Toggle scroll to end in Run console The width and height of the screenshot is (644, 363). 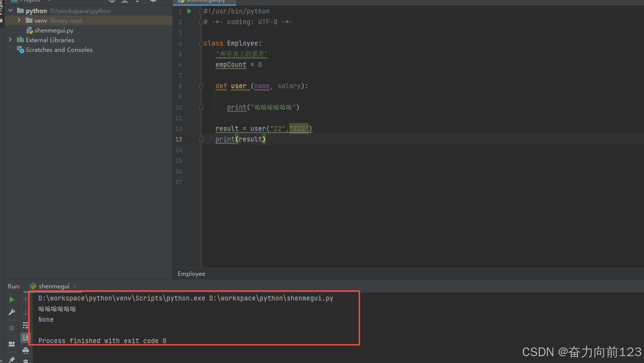tap(26, 338)
